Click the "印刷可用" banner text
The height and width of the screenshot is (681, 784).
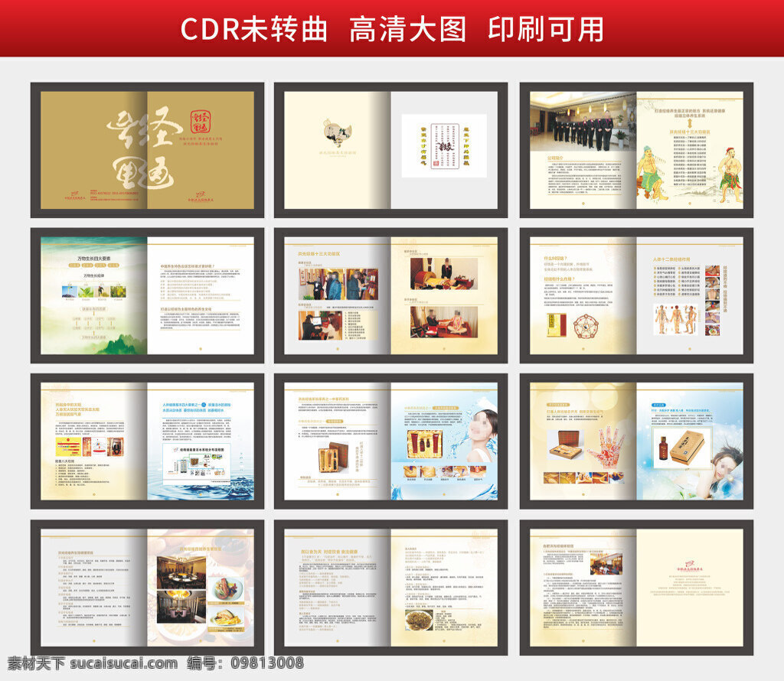[546, 28]
